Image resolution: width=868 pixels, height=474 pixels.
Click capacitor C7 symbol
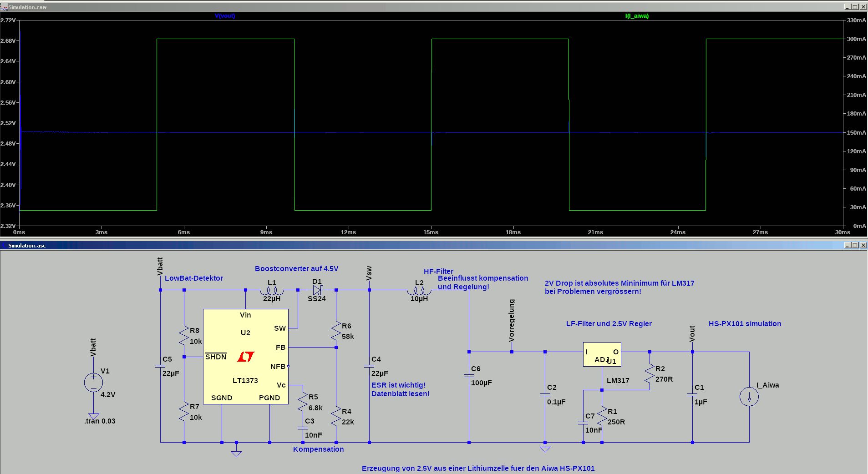coord(583,423)
